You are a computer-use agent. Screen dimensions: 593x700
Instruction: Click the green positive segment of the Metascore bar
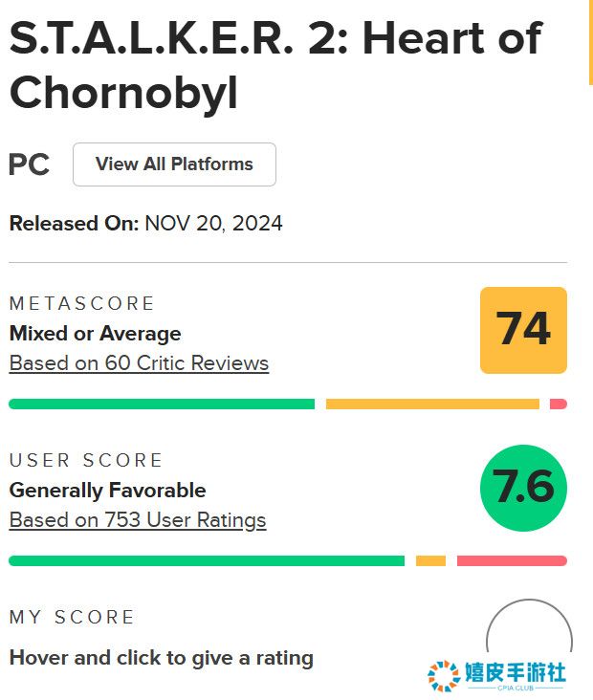pyautogui.click(x=161, y=405)
